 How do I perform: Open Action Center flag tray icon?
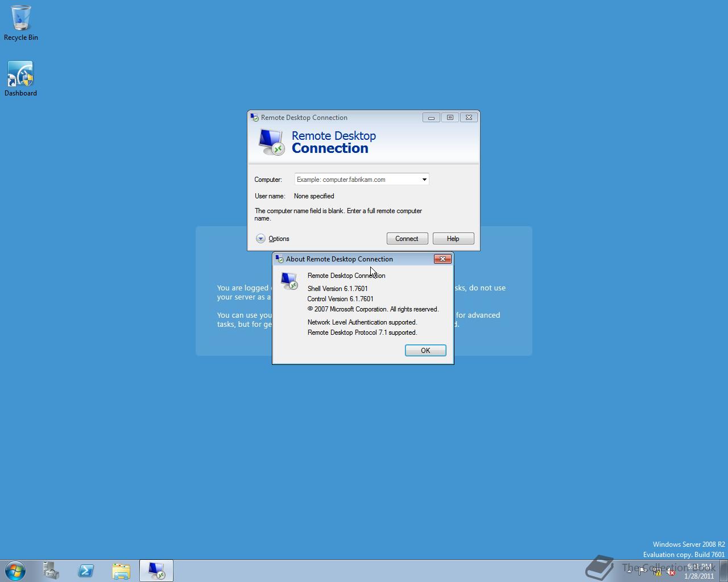pos(643,571)
